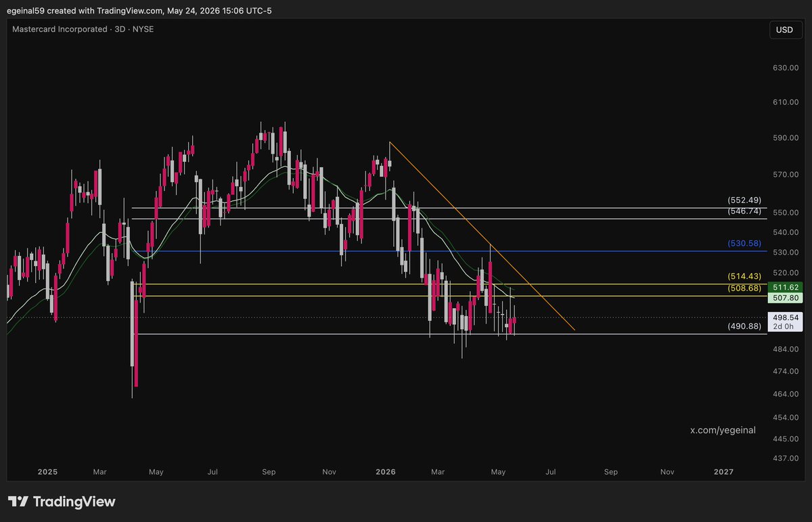Image resolution: width=812 pixels, height=522 pixels.
Task: Click the (546.74) level label
Action: pos(744,211)
